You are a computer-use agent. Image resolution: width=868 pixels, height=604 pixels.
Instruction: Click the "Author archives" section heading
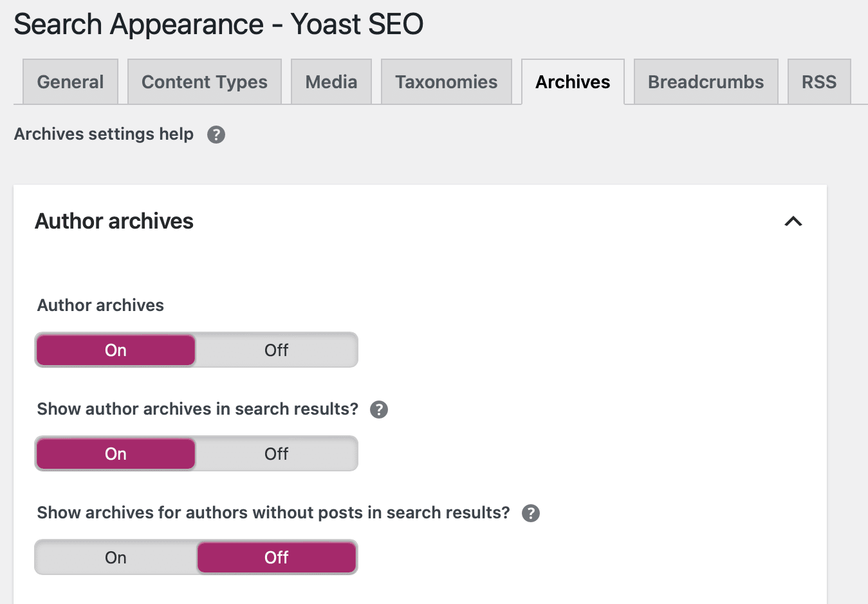(114, 221)
